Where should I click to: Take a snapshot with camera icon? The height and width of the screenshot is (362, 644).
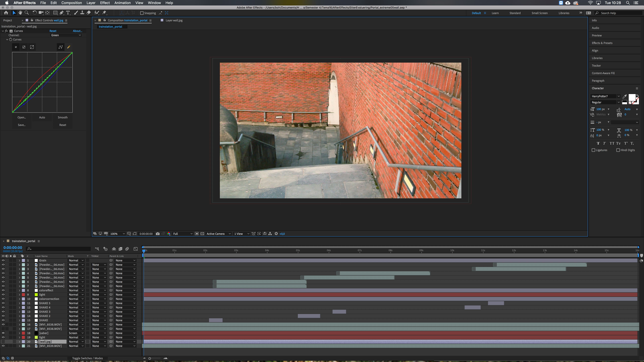click(x=157, y=234)
